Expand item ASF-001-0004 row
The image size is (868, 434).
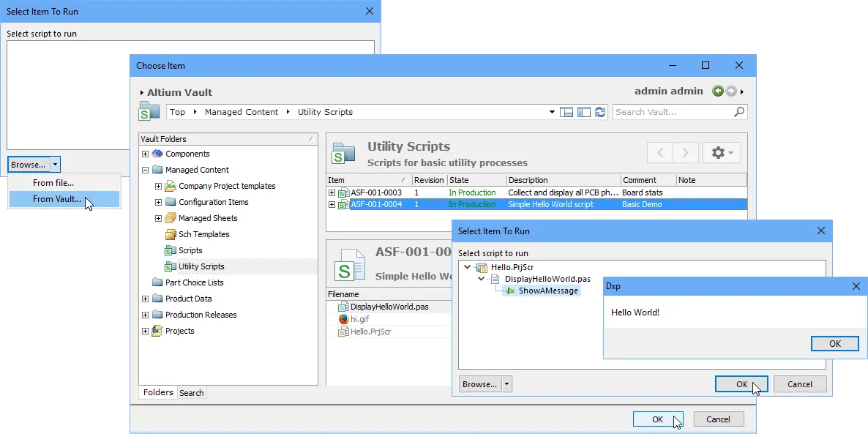coord(332,204)
